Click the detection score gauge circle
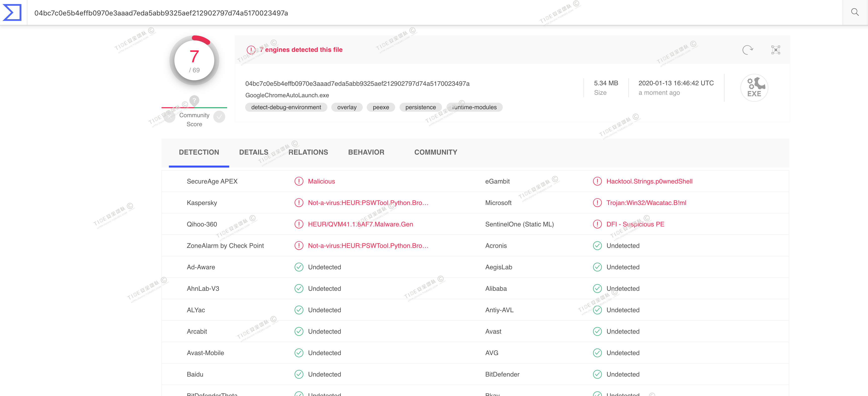The width and height of the screenshot is (868, 396). tap(194, 61)
